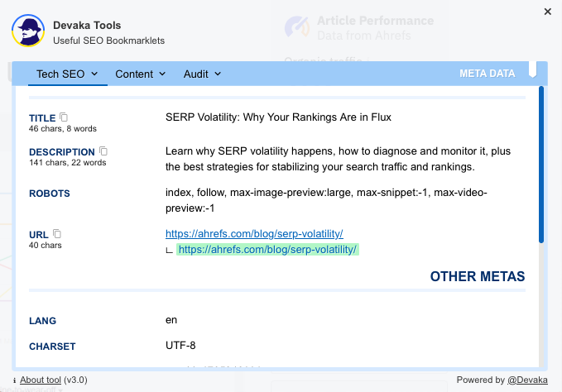The width and height of the screenshot is (562, 392).
Task: Open the Content dropdown menu
Action: [141, 74]
